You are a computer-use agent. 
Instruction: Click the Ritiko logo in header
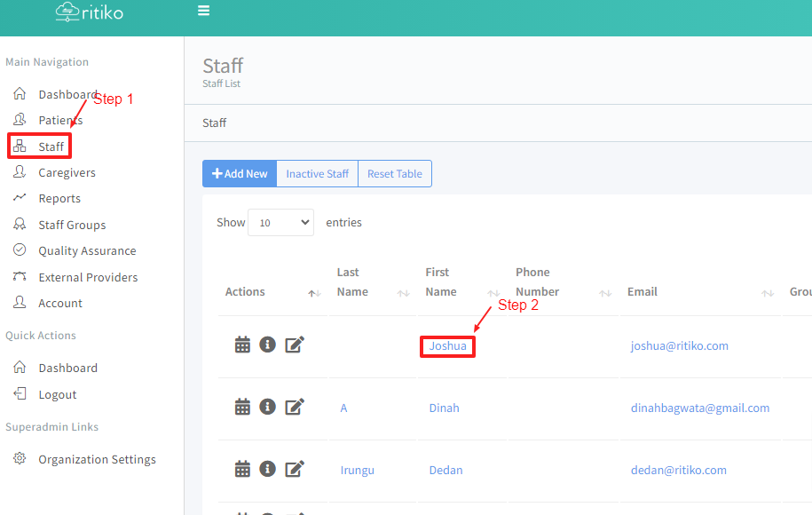[89, 12]
